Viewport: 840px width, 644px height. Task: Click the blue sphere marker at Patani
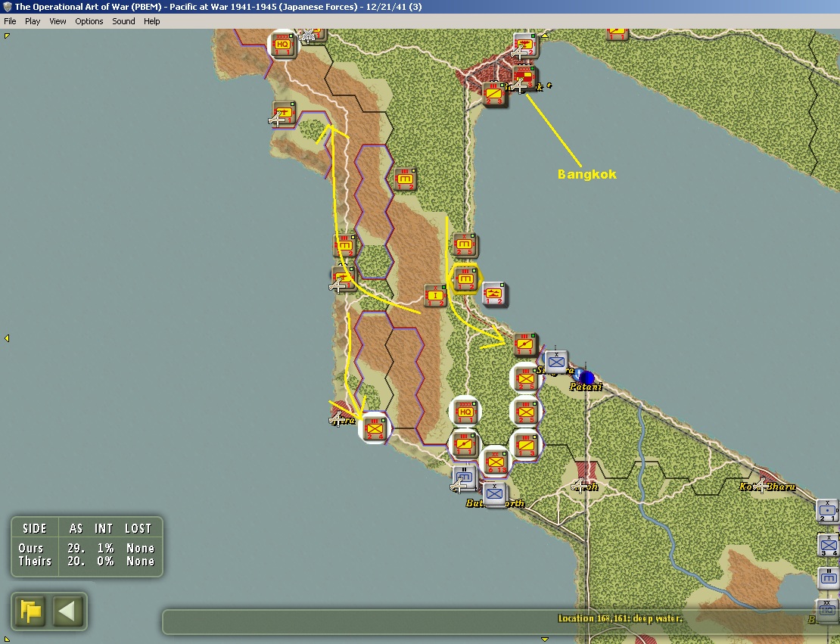(586, 377)
